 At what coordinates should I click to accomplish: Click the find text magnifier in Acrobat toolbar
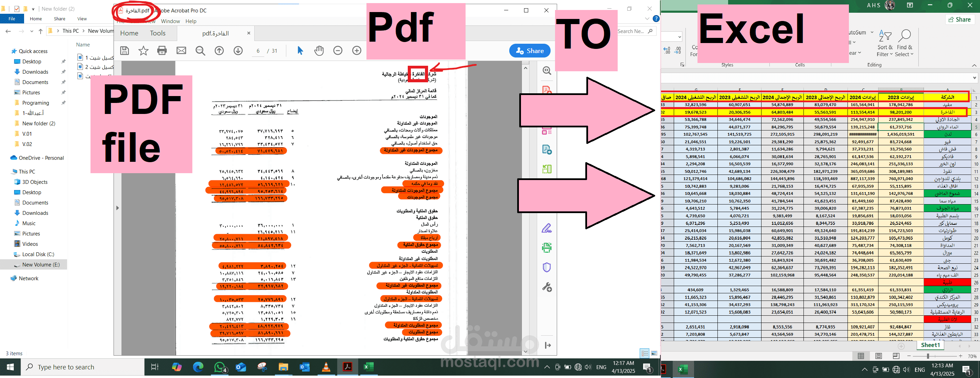click(x=201, y=51)
